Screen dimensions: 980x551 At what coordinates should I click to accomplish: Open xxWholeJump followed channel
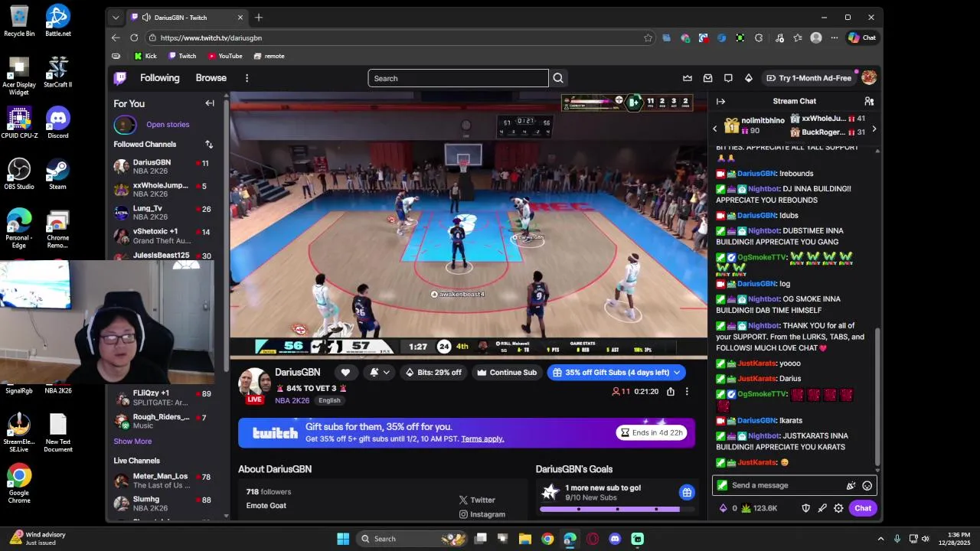pos(162,189)
